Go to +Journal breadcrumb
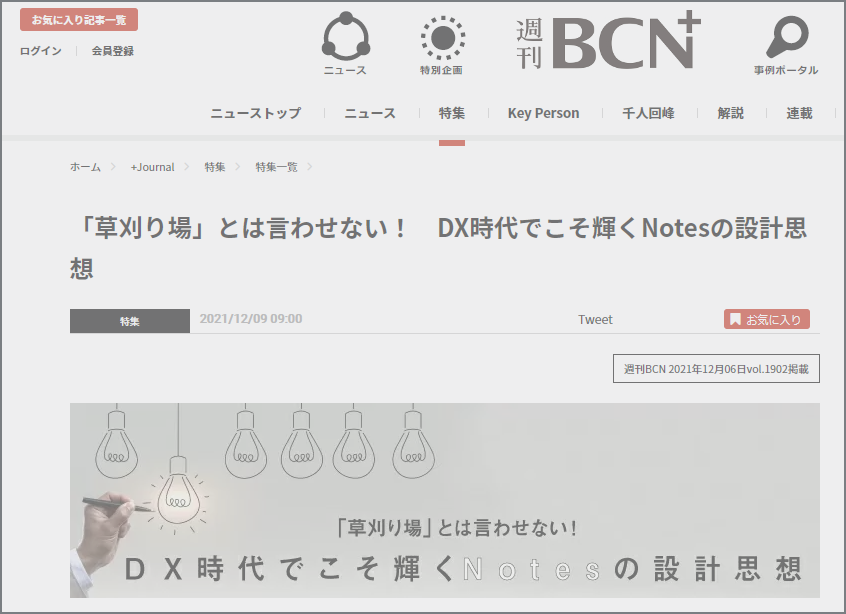846x614 pixels. pyautogui.click(x=152, y=167)
